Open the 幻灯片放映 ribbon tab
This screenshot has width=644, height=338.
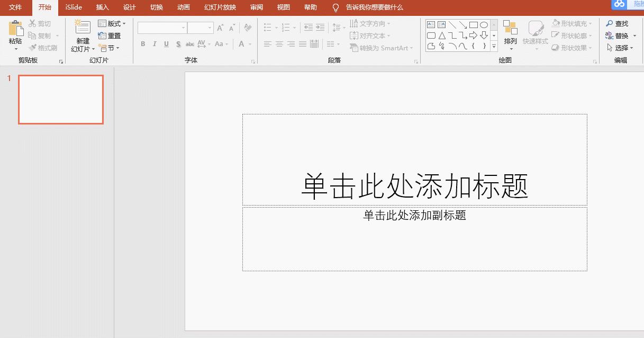tap(220, 7)
